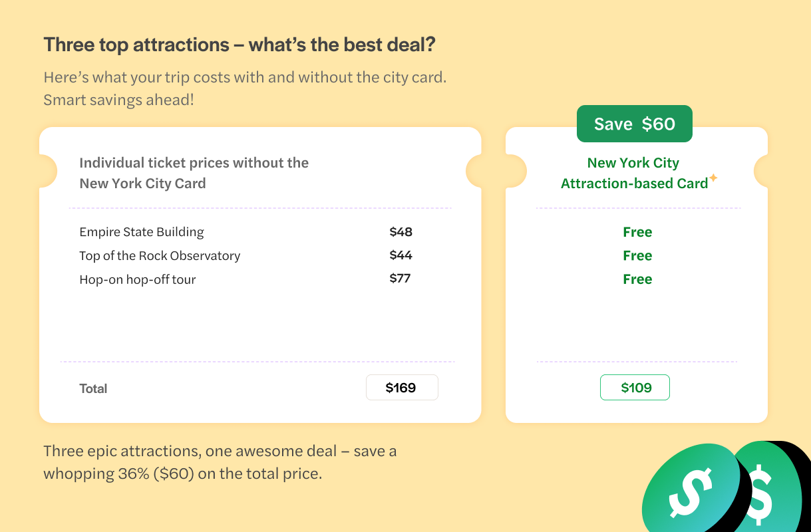Select Top of the Rock Observatory
The height and width of the screenshot is (532, 811).
point(160,255)
